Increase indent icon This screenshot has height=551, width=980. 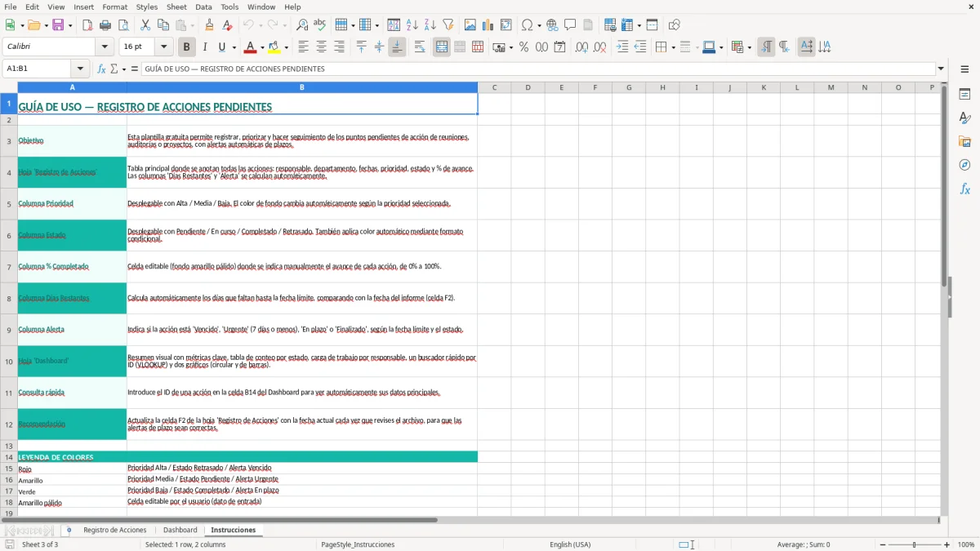622,47
